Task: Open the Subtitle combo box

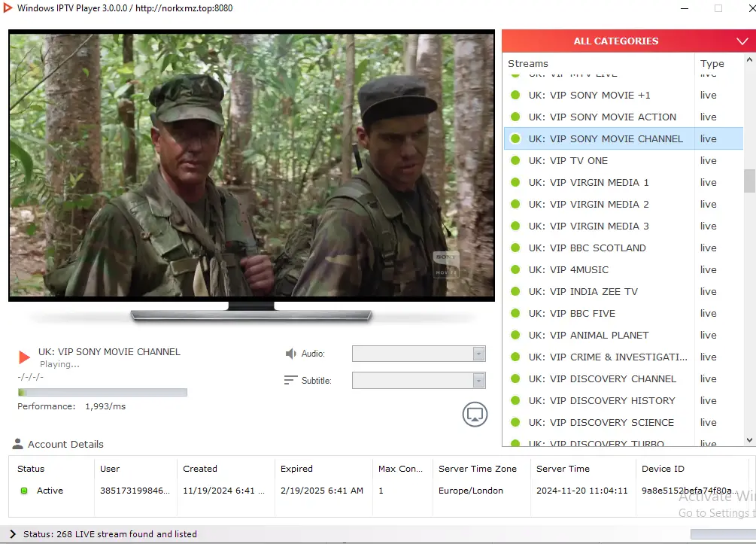Action: coord(418,381)
